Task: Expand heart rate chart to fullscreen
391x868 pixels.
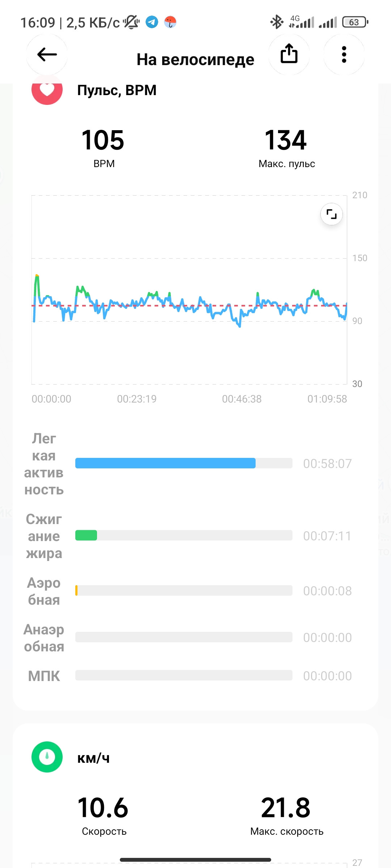Action: pos(332,214)
